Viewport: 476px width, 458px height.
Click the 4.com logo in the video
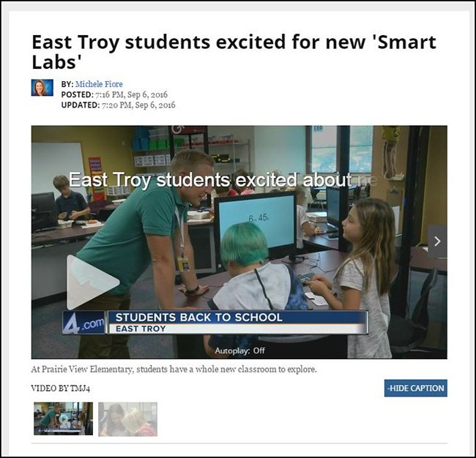pyautogui.click(x=83, y=323)
